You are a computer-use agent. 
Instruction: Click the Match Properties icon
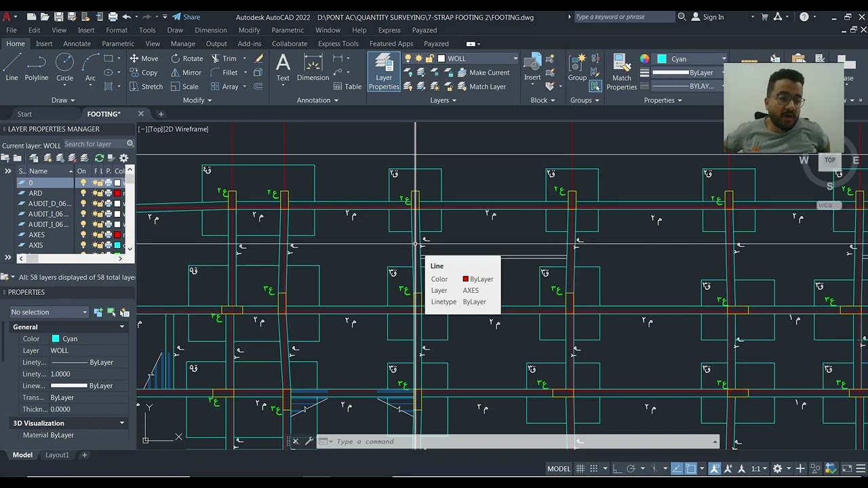621,72
